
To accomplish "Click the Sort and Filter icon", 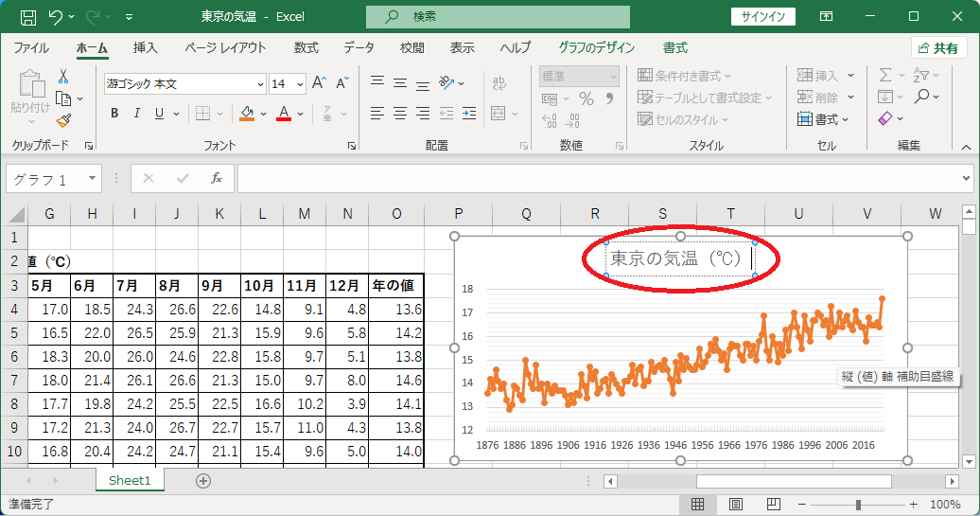I will (x=920, y=75).
